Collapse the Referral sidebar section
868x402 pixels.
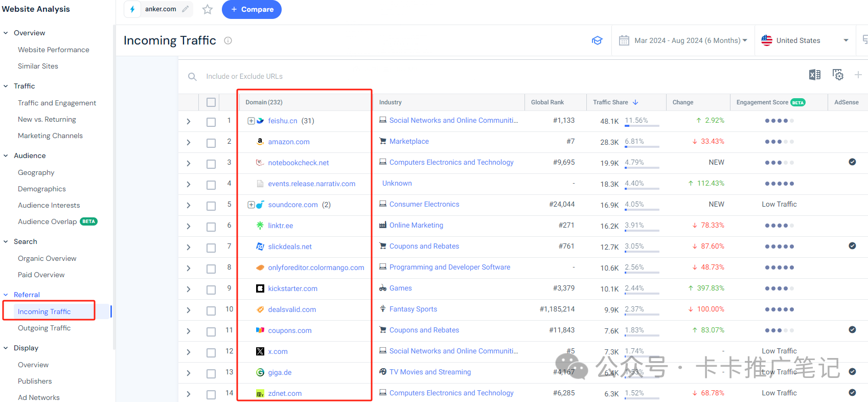6,295
